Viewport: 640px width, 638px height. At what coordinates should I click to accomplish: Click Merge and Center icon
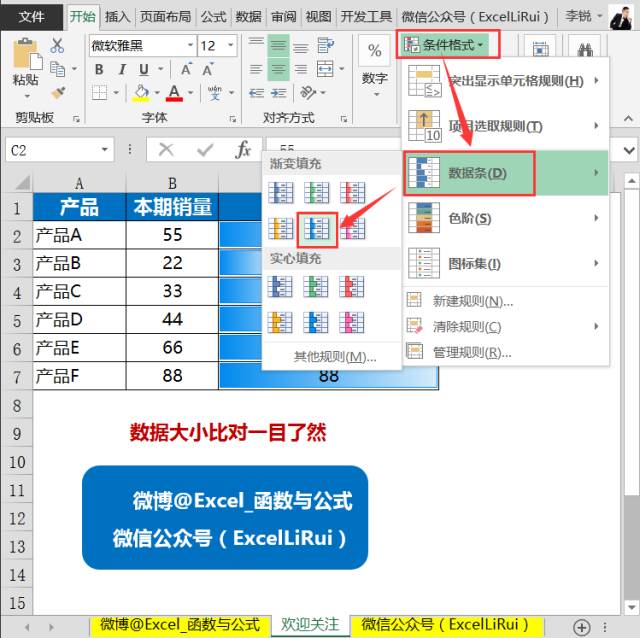pyautogui.click(x=325, y=69)
